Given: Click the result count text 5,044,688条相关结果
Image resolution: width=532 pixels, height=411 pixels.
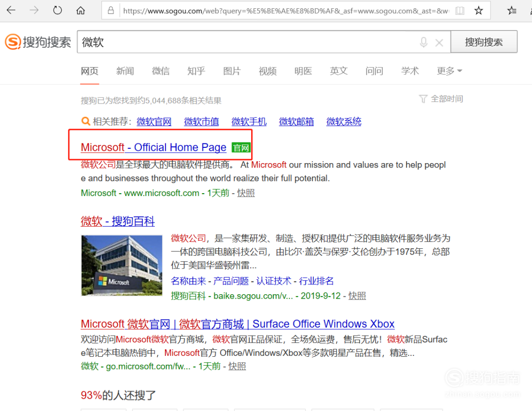Looking at the screenshot, I should click(x=183, y=101).
